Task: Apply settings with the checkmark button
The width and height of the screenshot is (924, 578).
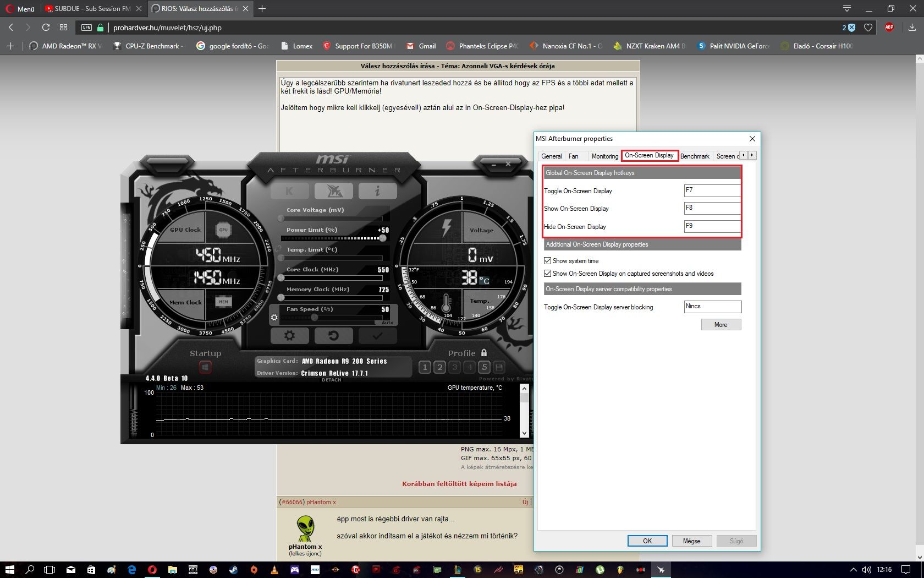Action: 377,335
